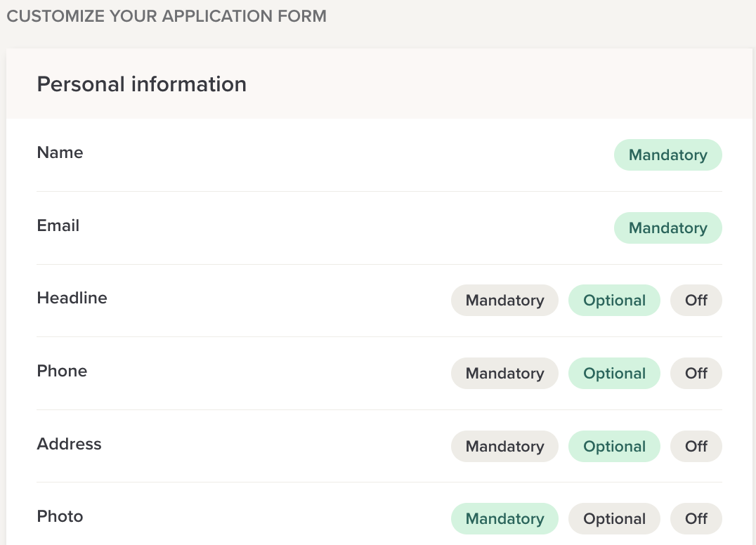Turn Off the Headline field
The width and height of the screenshot is (756, 545).
click(696, 301)
